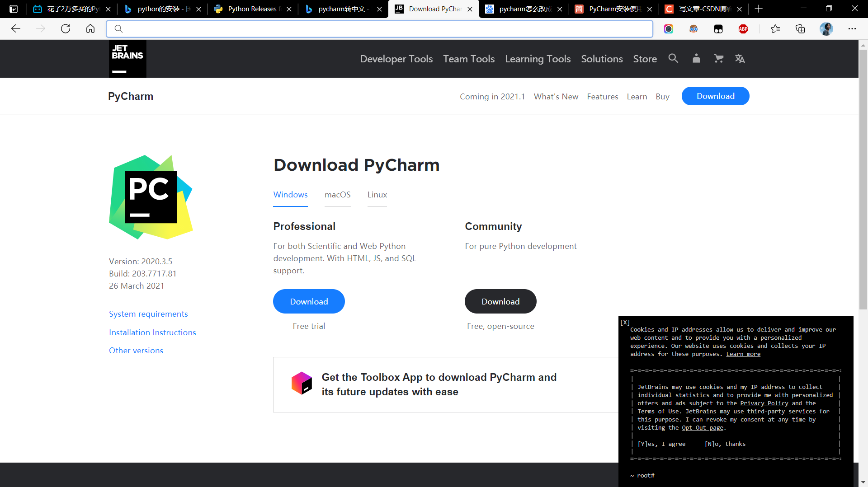Open the What's New link
The width and height of the screenshot is (868, 487).
click(556, 97)
